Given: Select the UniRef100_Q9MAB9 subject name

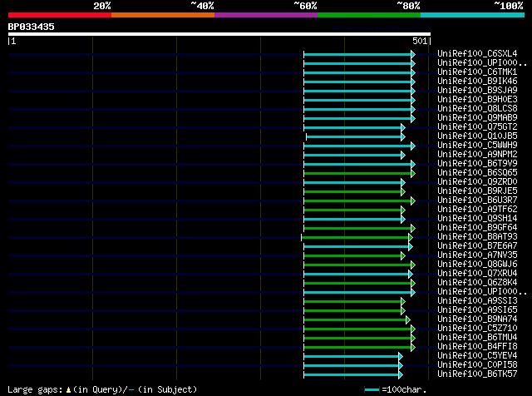Looking at the screenshot, I should (x=477, y=118).
